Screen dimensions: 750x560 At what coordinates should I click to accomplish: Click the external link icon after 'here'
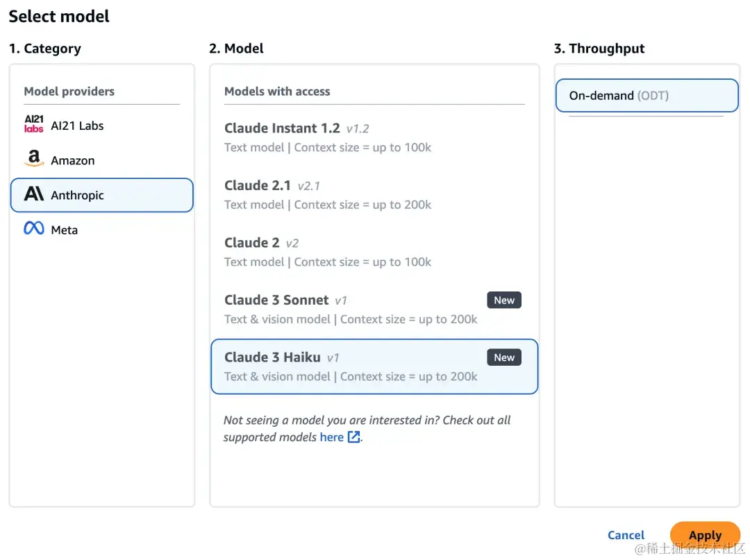(354, 437)
